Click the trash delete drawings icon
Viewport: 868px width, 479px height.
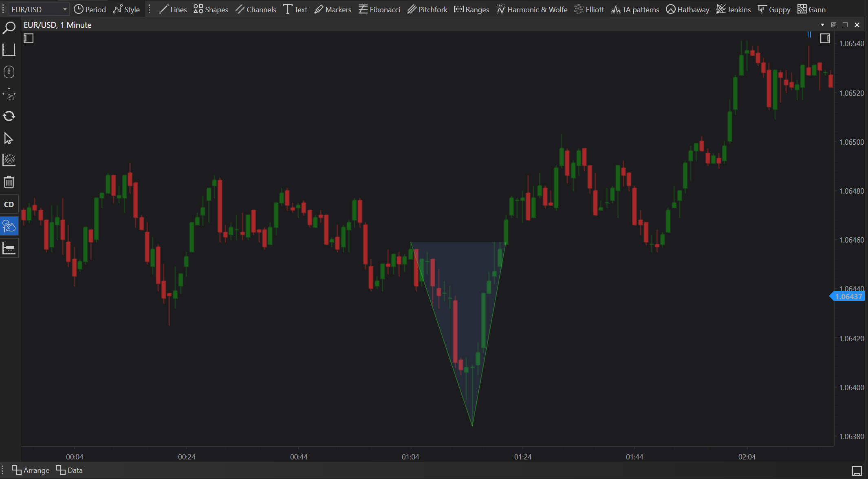point(9,182)
